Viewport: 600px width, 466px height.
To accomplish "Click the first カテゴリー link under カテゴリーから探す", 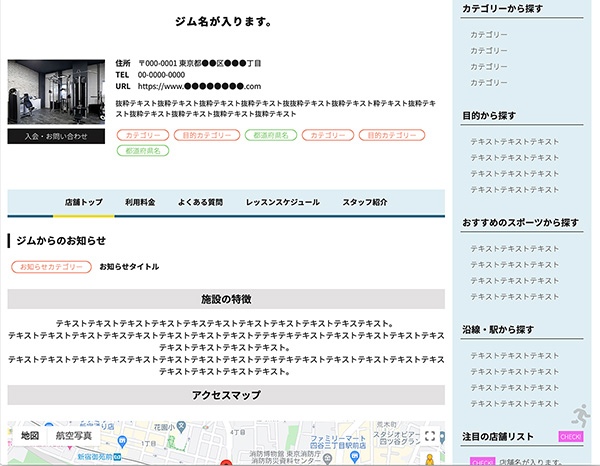I will (x=489, y=35).
